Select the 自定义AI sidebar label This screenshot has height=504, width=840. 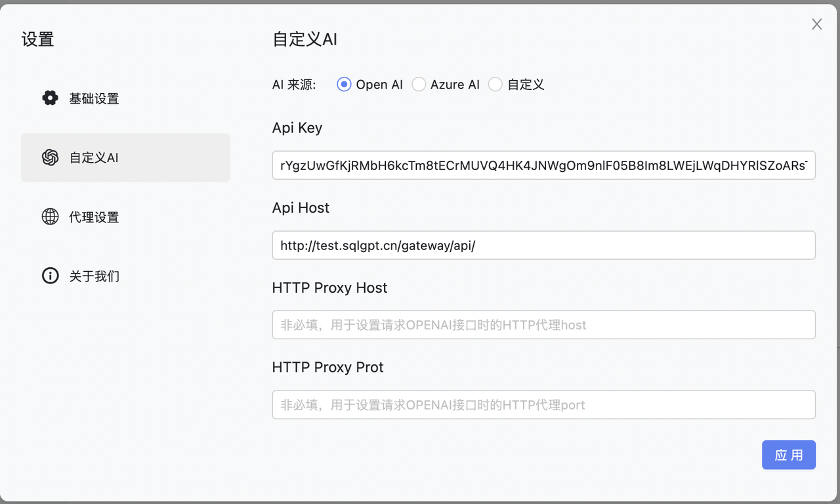click(x=94, y=158)
